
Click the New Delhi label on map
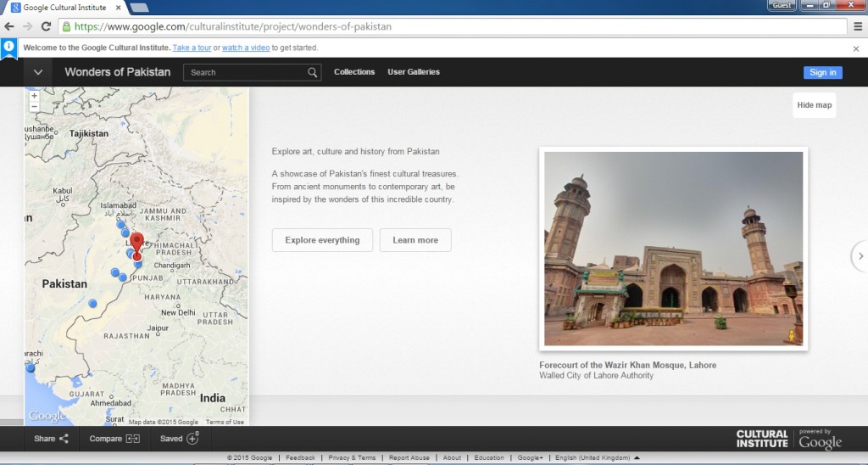[x=178, y=312]
